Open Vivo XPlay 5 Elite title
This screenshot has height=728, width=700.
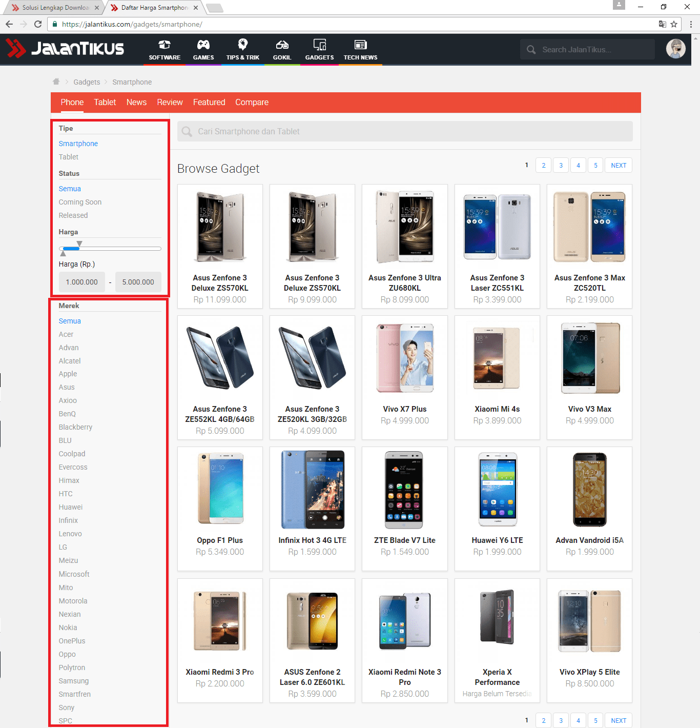tap(590, 672)
